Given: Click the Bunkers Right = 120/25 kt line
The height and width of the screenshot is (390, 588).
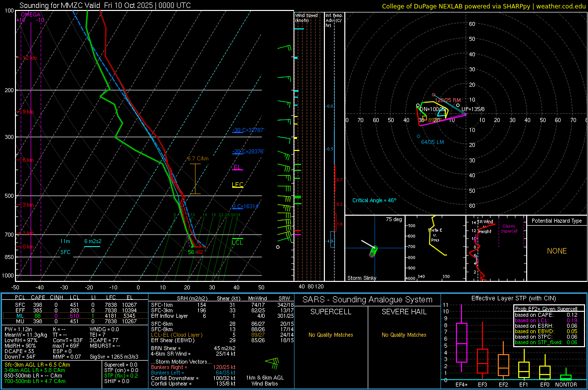Looking at the screenshot, I should 193,367.
